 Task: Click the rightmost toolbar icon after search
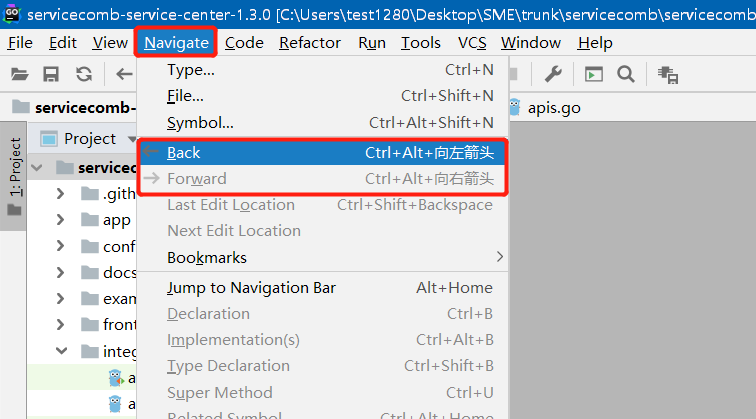coord(668,75)
